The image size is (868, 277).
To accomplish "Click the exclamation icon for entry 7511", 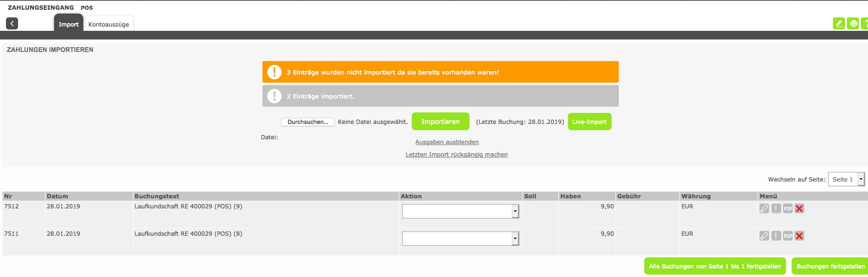I will pyautogui.click(x=776, y=236).
